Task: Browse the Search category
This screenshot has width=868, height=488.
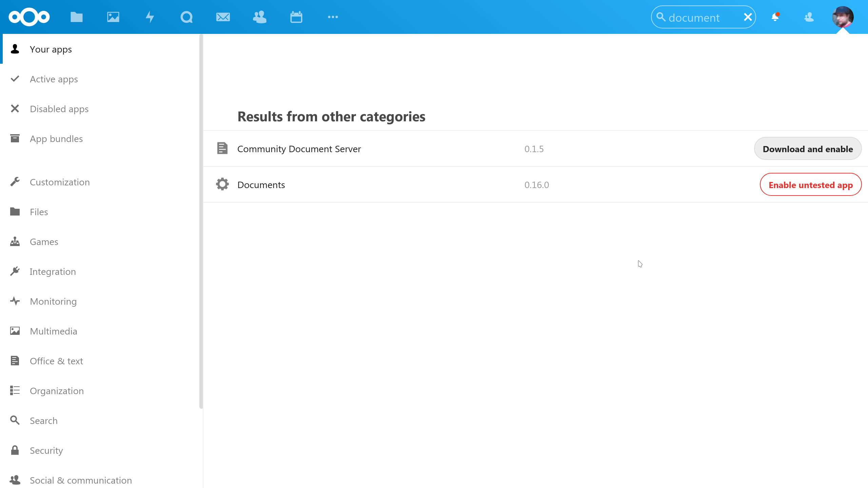Action: (101, 421)
